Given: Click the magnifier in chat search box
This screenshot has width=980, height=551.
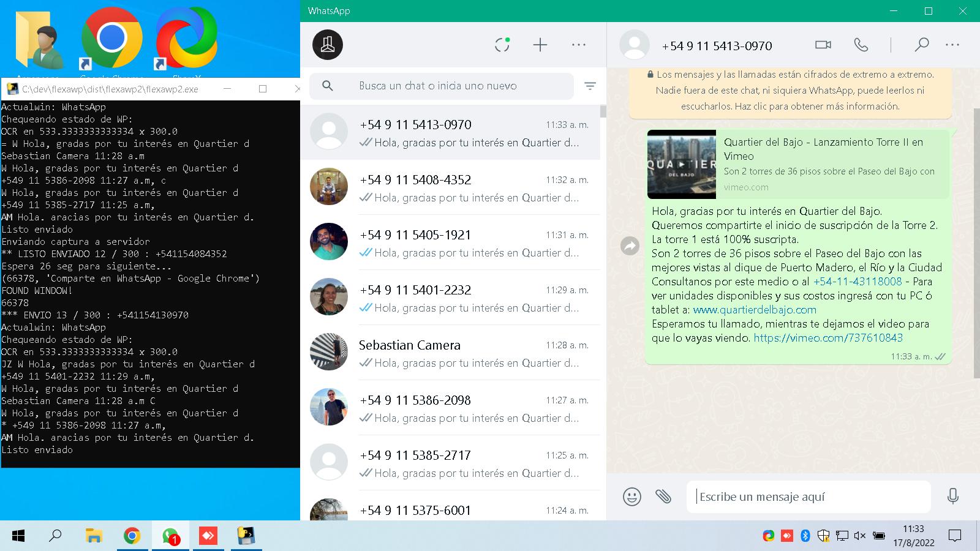Looking at the screenshot, I should coord(328,86).
